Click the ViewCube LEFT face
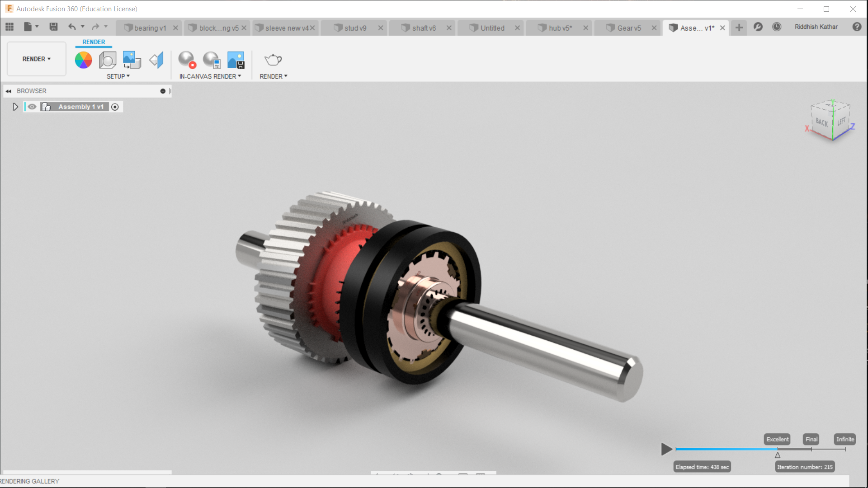Screen dimensions: 868x488 click(x=841, y=122)
